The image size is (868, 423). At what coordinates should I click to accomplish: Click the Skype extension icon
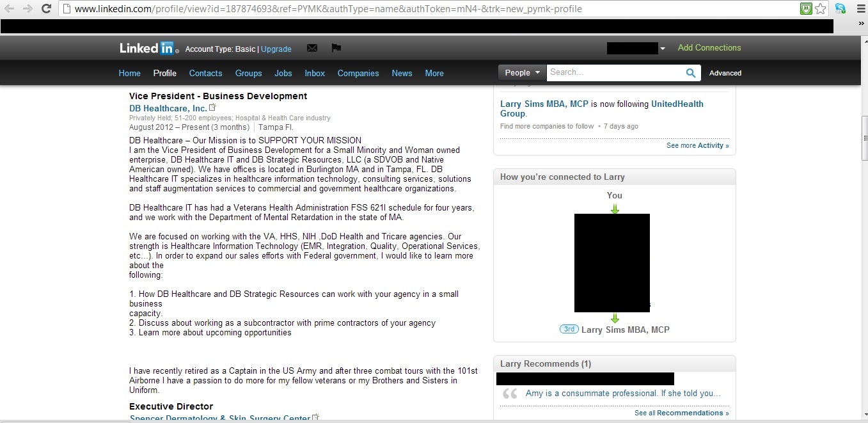(x=840, y=9)
